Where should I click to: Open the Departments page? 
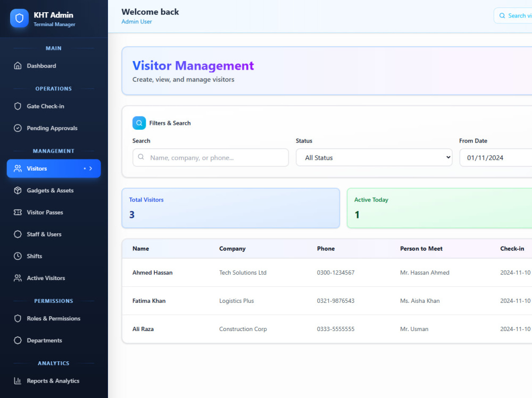tap(54, 341)
